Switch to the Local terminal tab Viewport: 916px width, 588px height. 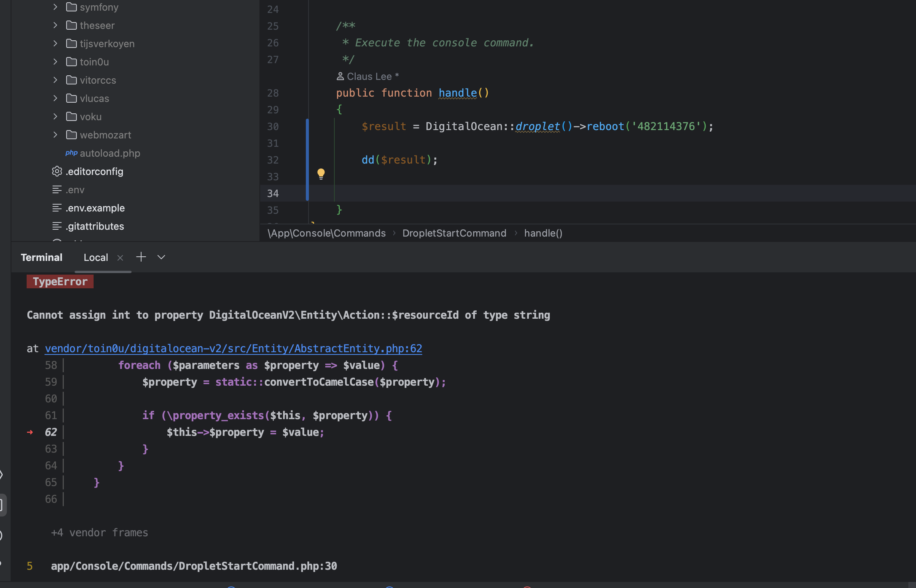click(x=95, y=258)
